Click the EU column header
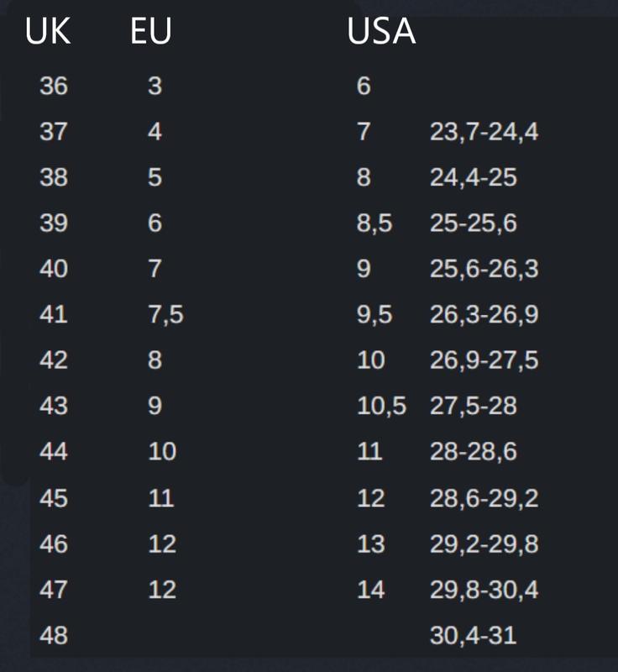Image resolution: width=618 pixels, height=672 pixels. tap(151, 32)
